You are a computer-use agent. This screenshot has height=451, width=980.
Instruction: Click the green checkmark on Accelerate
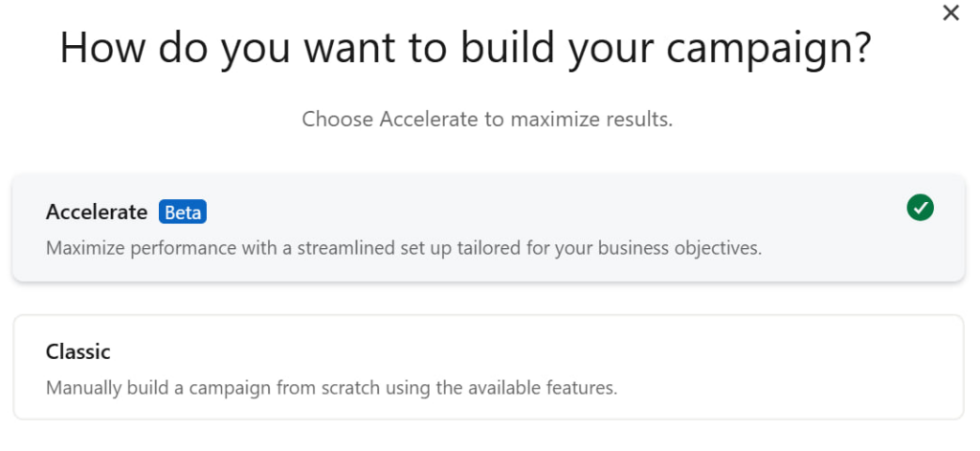[x=920, y=207]
